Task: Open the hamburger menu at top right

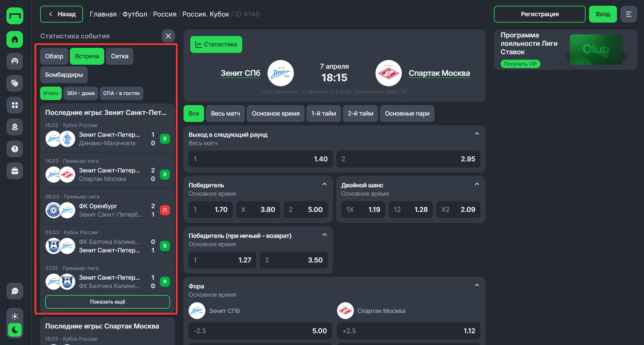Action: point(628,14)
